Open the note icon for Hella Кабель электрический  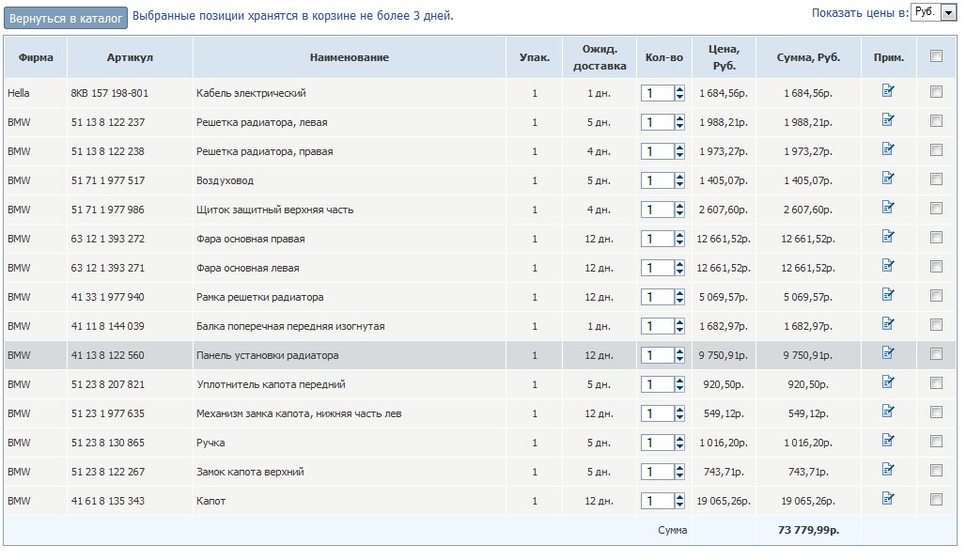[888, 91]
